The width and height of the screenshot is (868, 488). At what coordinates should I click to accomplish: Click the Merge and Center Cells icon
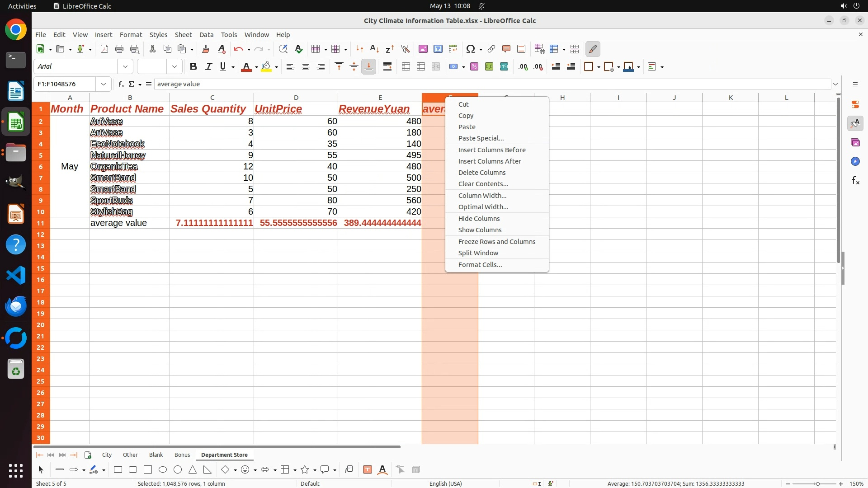(406, 66)
